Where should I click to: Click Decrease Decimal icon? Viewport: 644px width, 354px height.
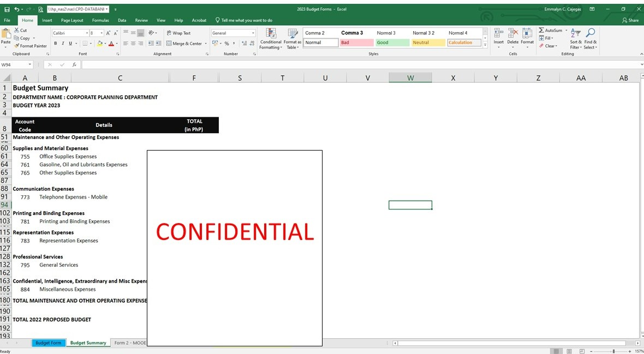click(251, 44)
